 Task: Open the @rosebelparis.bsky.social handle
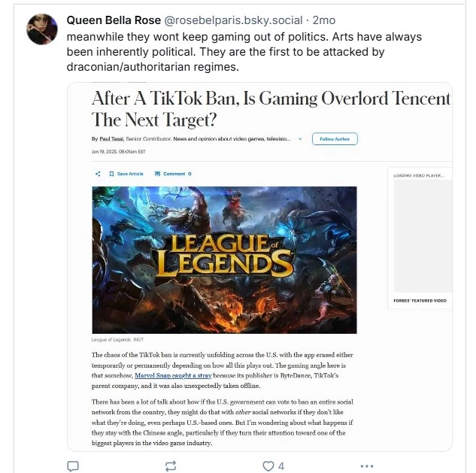tap(233, 20)
